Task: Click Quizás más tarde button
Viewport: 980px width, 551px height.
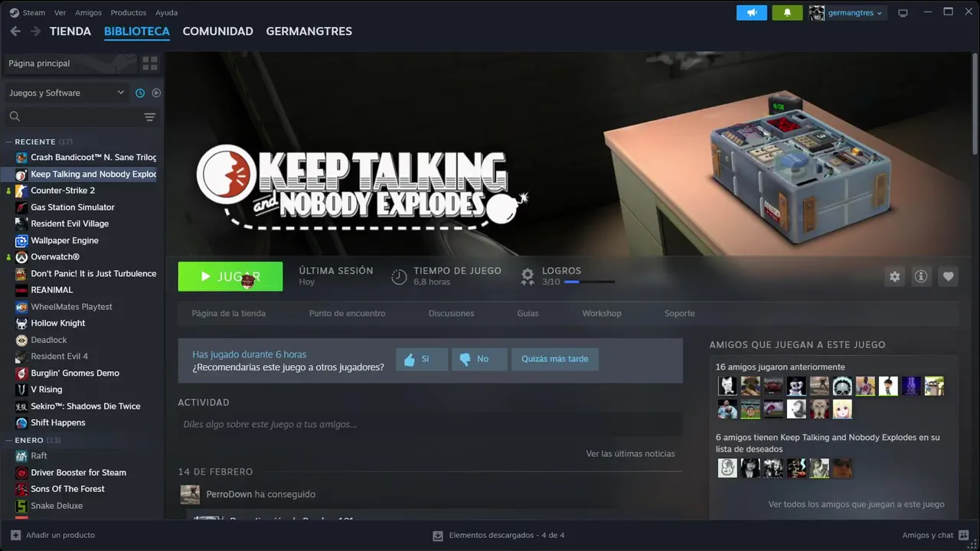Action: pyautogui.click(x=555, y=359)
